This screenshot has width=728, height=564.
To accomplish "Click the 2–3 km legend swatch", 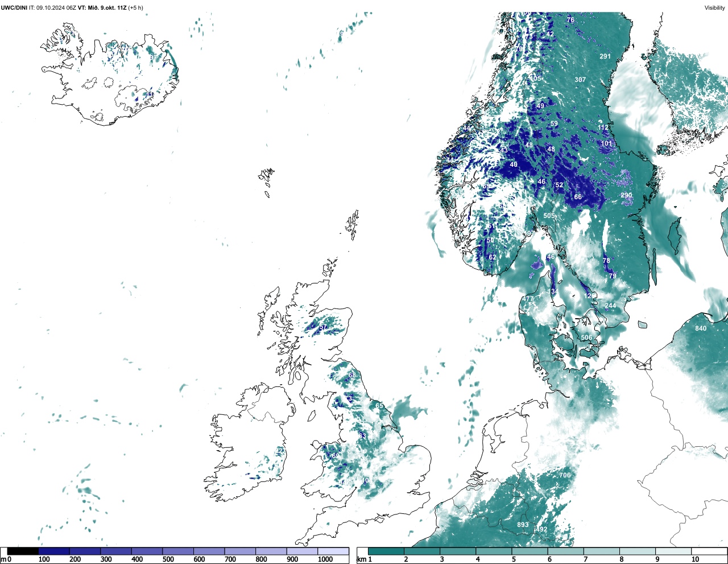I will (x=422, y=551).
